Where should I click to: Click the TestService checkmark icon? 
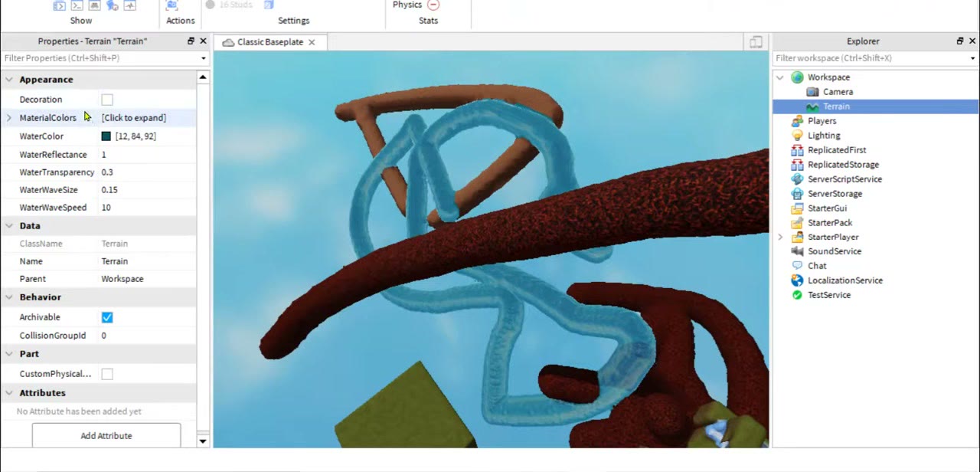pos(797,295)
